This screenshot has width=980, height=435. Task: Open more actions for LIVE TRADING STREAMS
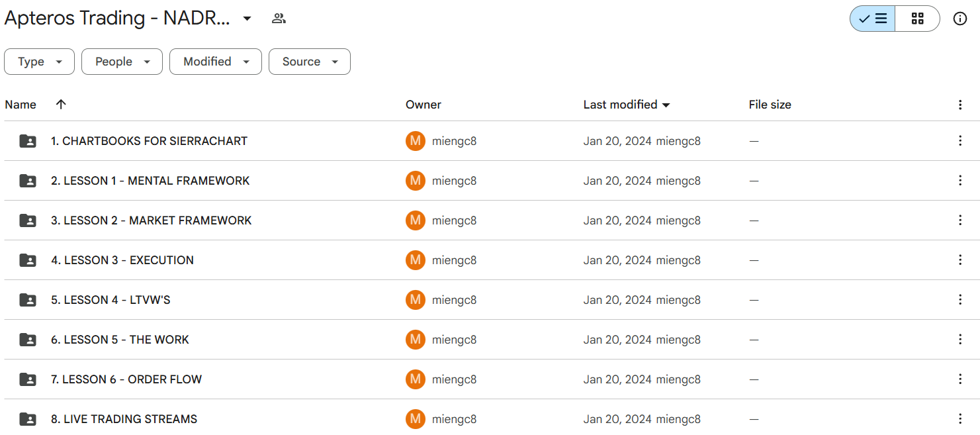959,419
